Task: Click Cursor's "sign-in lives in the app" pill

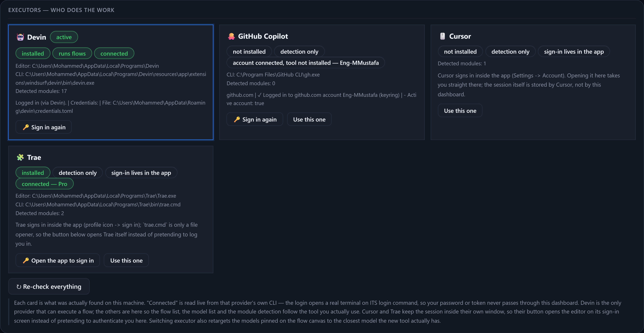Action: pos(574,52)
